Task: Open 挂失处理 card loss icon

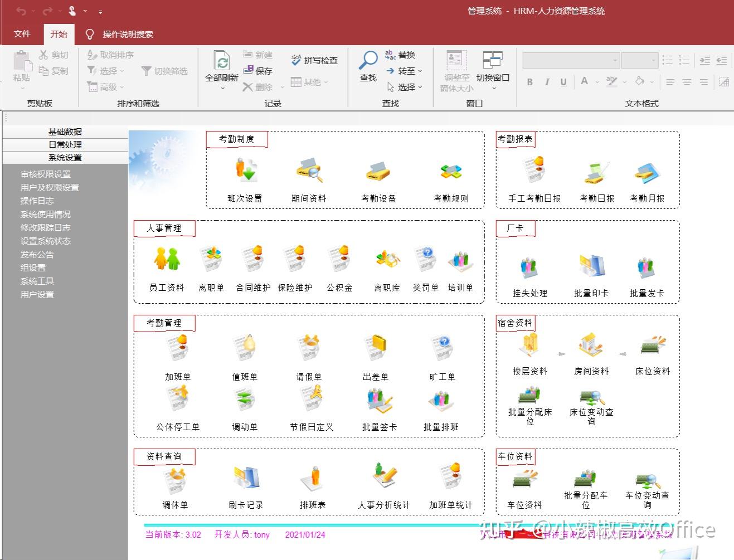Action: [x=529, y=268]
